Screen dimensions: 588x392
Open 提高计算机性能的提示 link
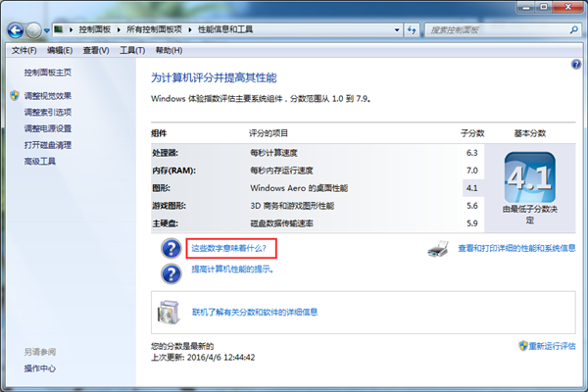232,269
